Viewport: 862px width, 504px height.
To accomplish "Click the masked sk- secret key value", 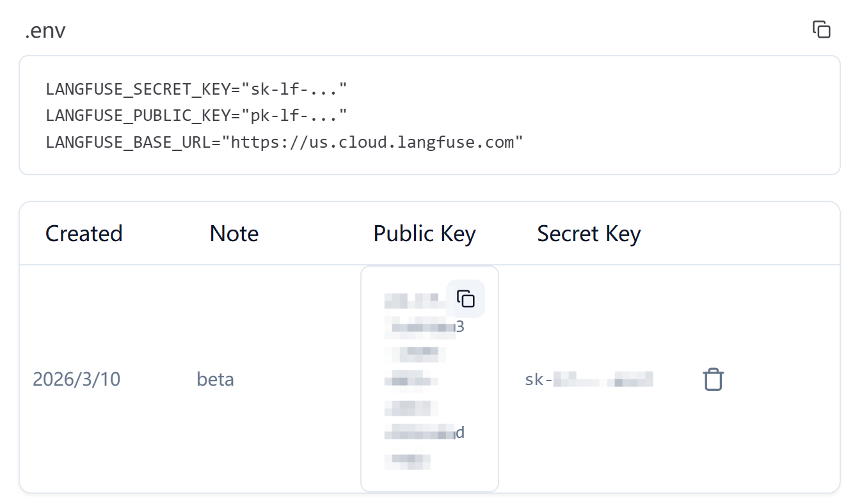I will pyautogui.click(x=587, y=379).
